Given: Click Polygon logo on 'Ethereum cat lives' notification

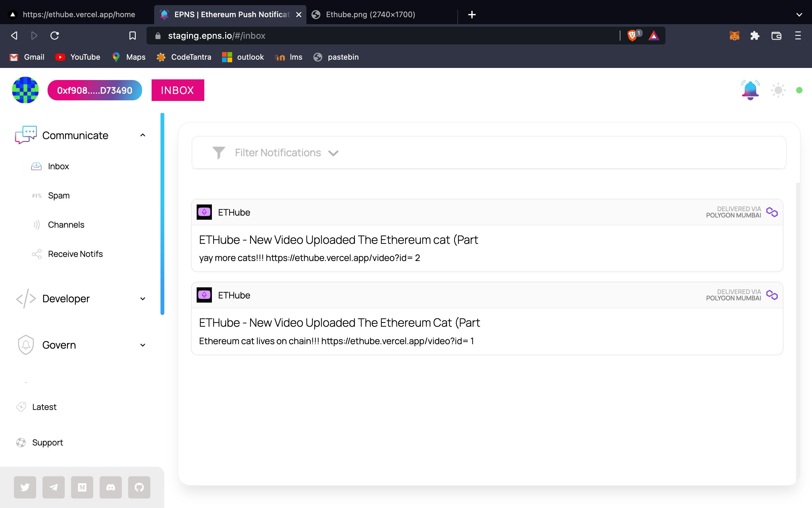Looking at the screenshot, I should (x=772, y=295).
